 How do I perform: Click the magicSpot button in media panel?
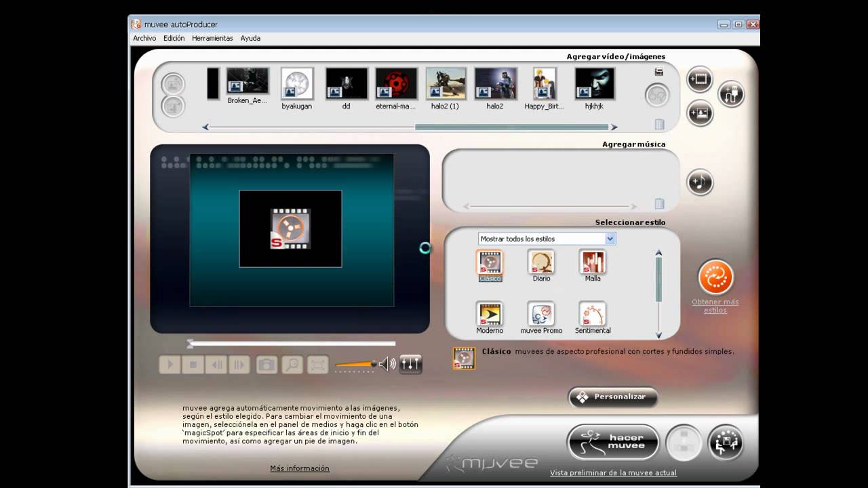click(657, 95)
